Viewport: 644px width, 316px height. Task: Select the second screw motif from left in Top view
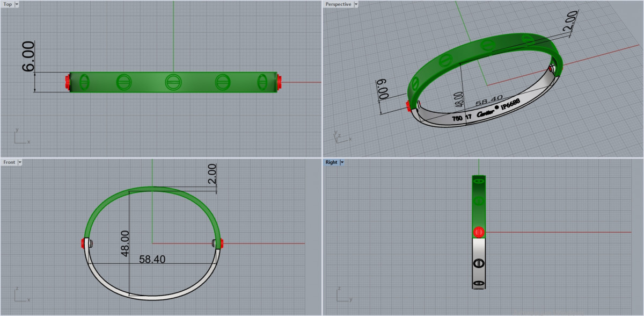tap(123, 82)
